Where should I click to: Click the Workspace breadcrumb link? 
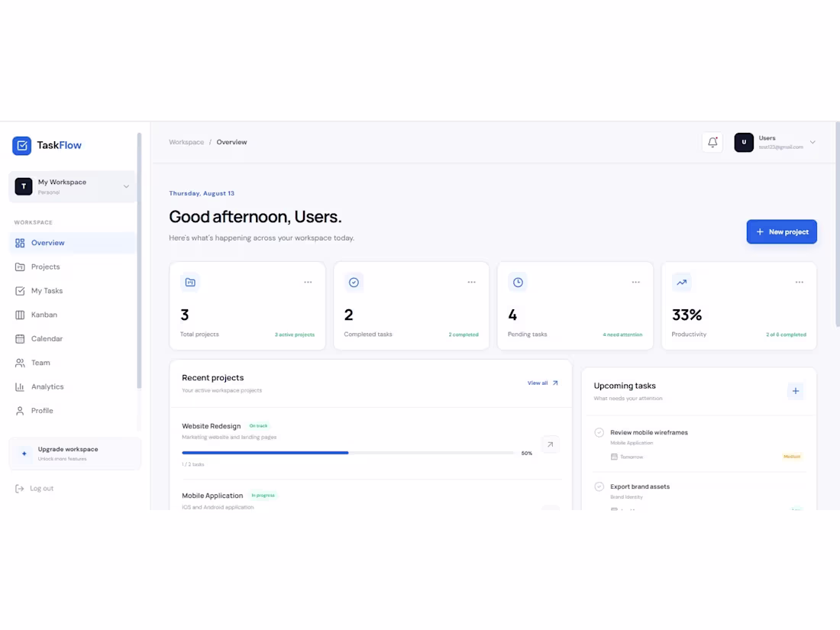pyautogui.click(x=186, y=142)
